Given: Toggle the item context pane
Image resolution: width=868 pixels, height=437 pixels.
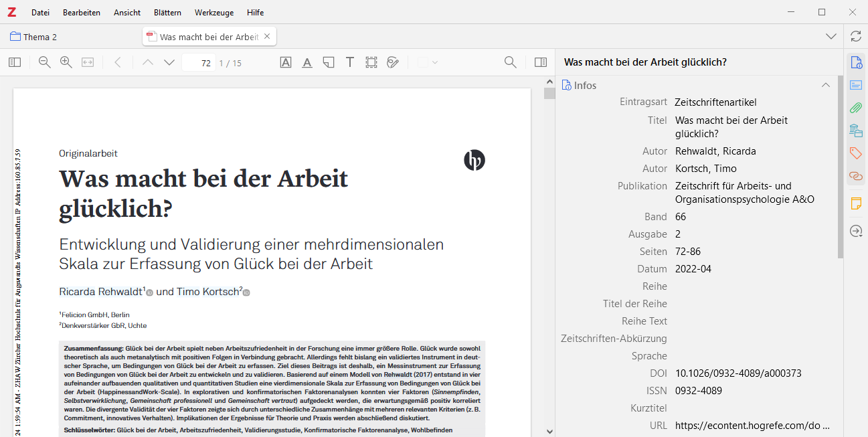Looking at the screenshot, I should coord(541,62).
